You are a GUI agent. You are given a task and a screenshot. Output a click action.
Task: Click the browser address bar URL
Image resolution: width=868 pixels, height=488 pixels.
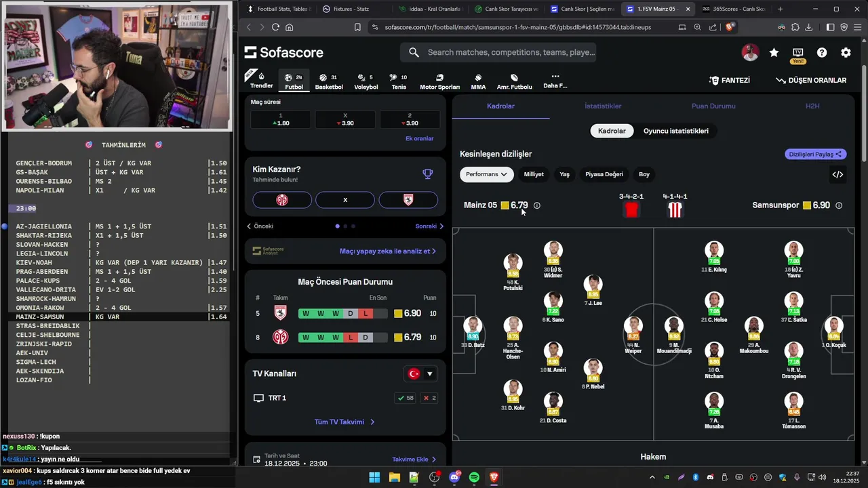click(x=517, y=27)
